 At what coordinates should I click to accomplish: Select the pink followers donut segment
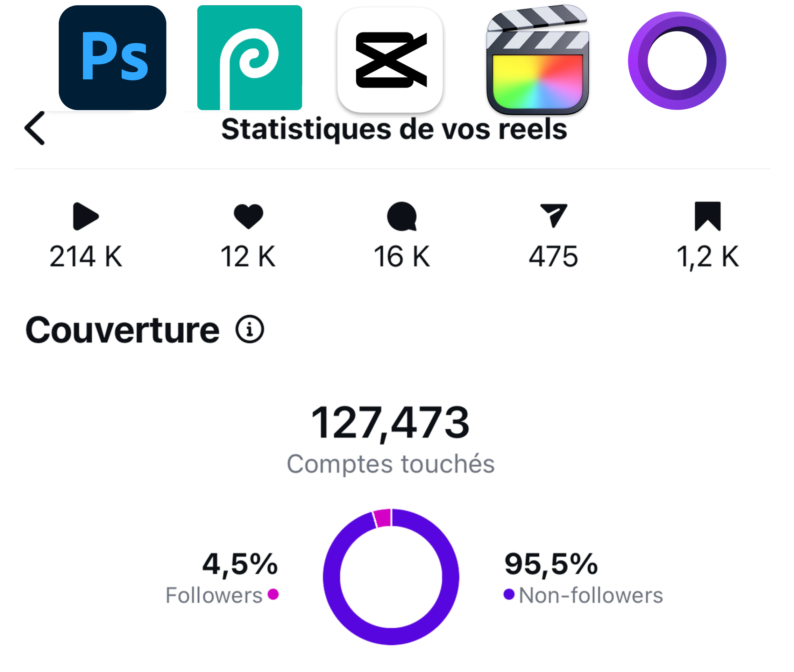(383, 518)
